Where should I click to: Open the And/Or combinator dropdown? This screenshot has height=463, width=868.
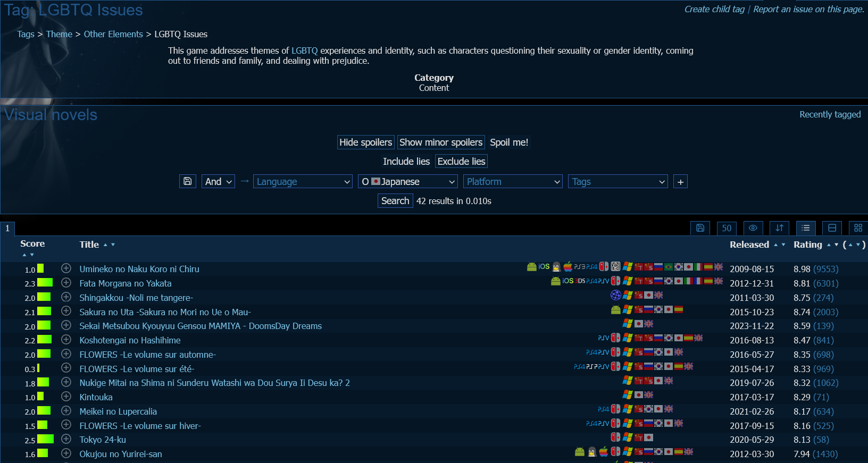click(x=218, y=182)
